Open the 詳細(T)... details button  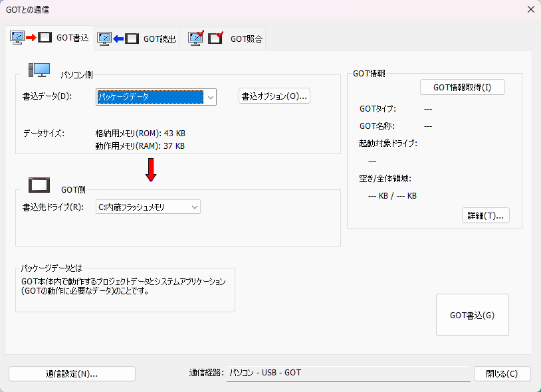point(485,215)
